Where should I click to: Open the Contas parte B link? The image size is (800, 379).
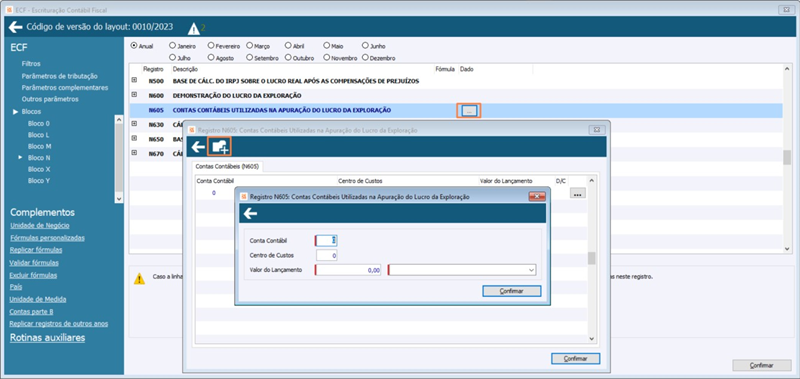click(32, 311)
